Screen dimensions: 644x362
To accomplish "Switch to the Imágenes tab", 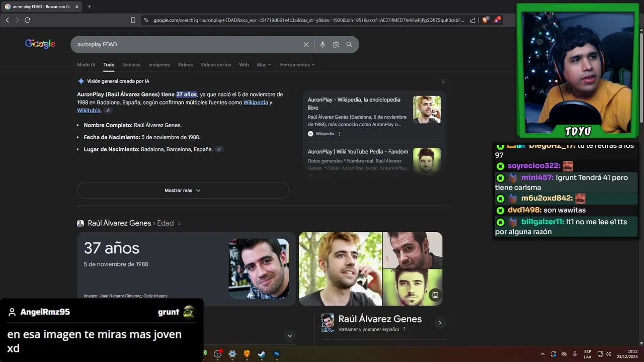I will (159, 65).
